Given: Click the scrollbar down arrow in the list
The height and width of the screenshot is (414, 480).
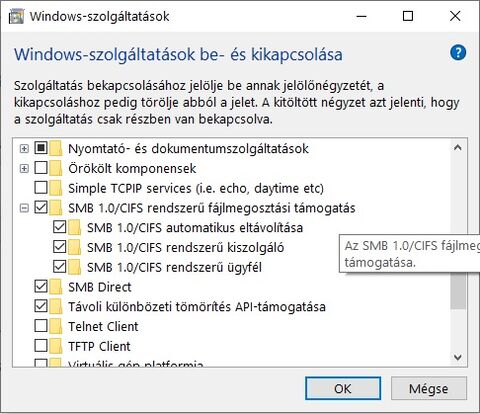Looking at the screenshot, I should pyautogui.click(x=458, y=358).
